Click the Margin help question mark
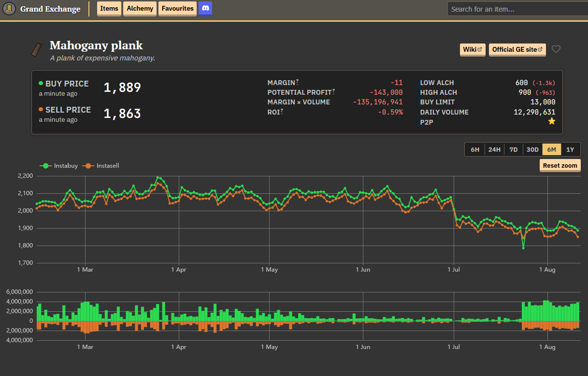The height and width of the screenshot is (376, 588). click(298, 82)
